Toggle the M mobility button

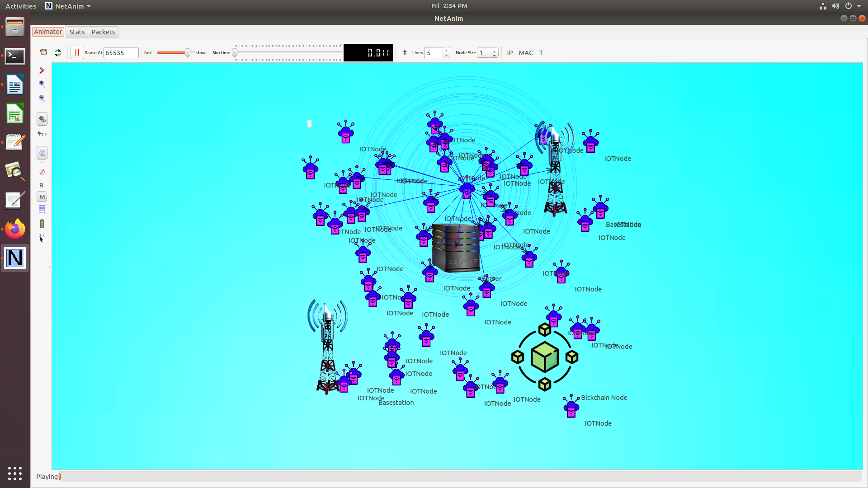click(x=42, y=197)
